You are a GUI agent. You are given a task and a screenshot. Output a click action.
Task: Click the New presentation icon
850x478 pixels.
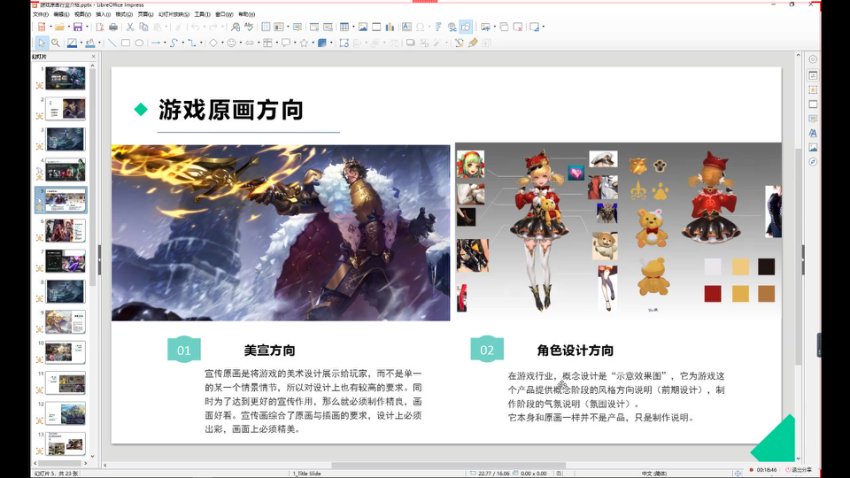point(42,27)
